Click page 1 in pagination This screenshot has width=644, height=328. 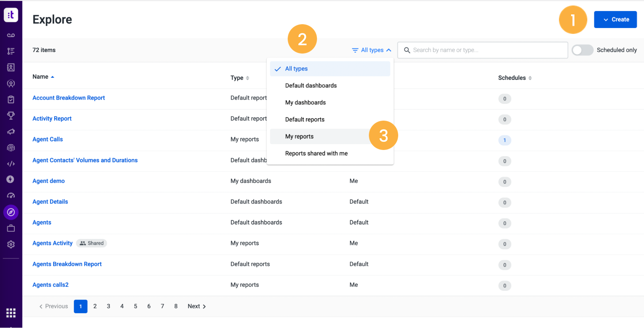pyautogui.click(x=81, y=306)
